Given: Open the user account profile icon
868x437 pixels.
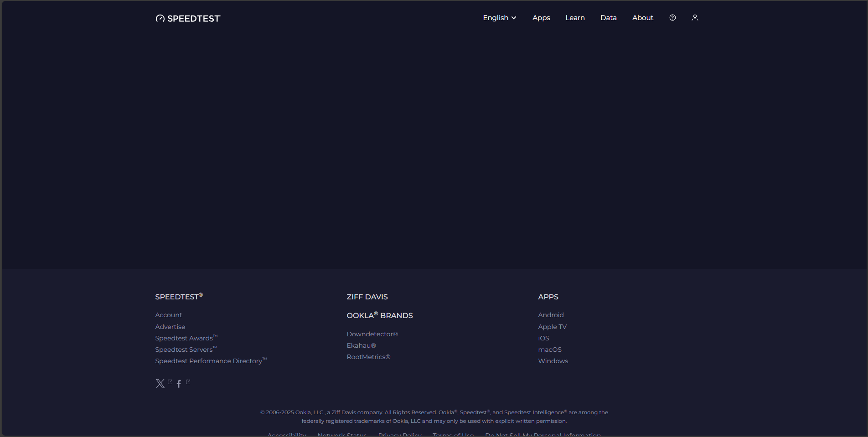Looking at the screenshot, I should pos(695,18).
